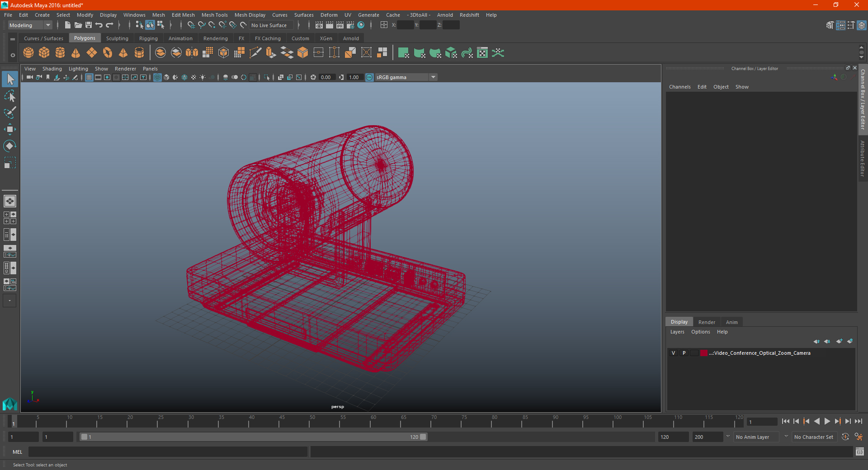This screenshot has height=470, width=868.
Task: Create a polygon cone from the shelf
Action: 76,53
